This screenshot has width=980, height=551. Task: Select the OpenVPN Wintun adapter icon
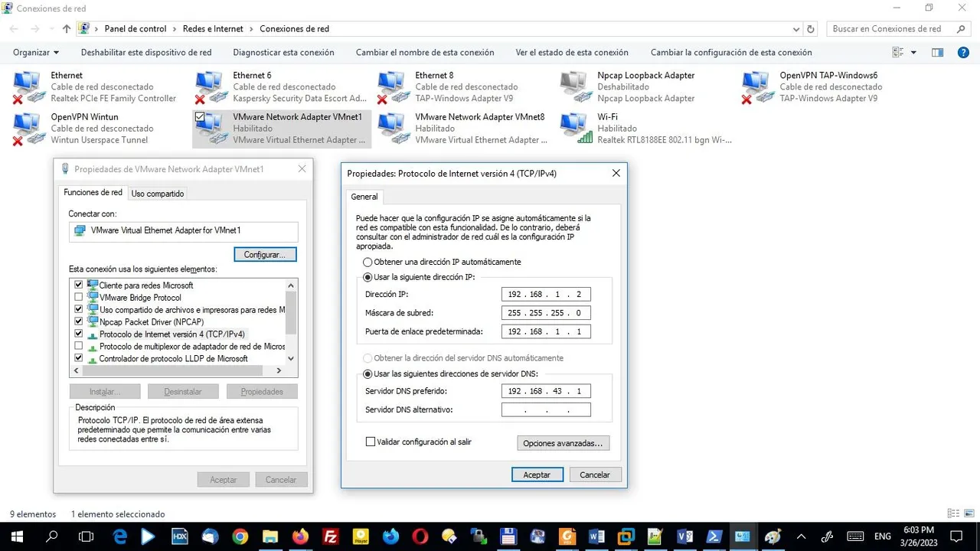click(x=29, y=129)
